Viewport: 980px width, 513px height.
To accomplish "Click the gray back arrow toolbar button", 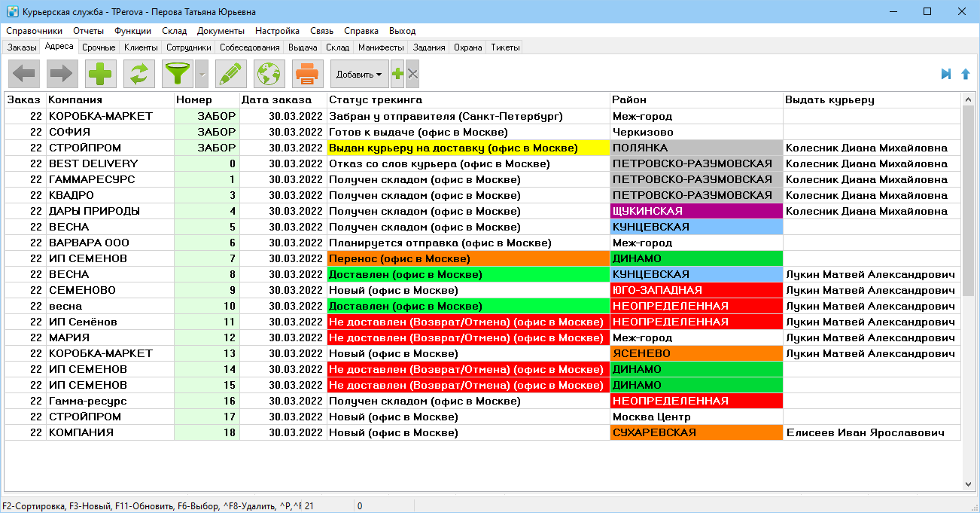I will (24, 74).
